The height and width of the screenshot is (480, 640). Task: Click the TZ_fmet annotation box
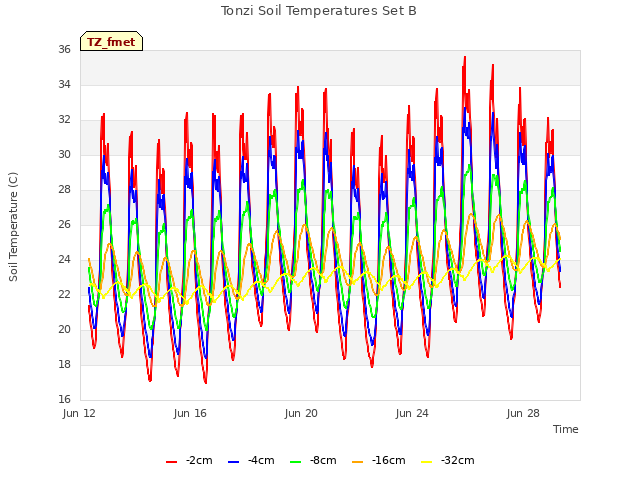111,41
